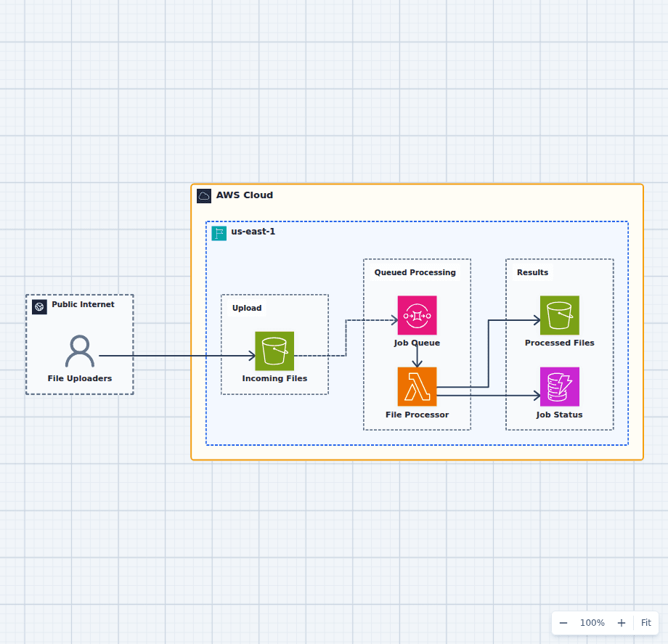The height and width of the screenshot is (644, 668).
Task: Click the Processed Files label
Action: click(x=560, y=343)
